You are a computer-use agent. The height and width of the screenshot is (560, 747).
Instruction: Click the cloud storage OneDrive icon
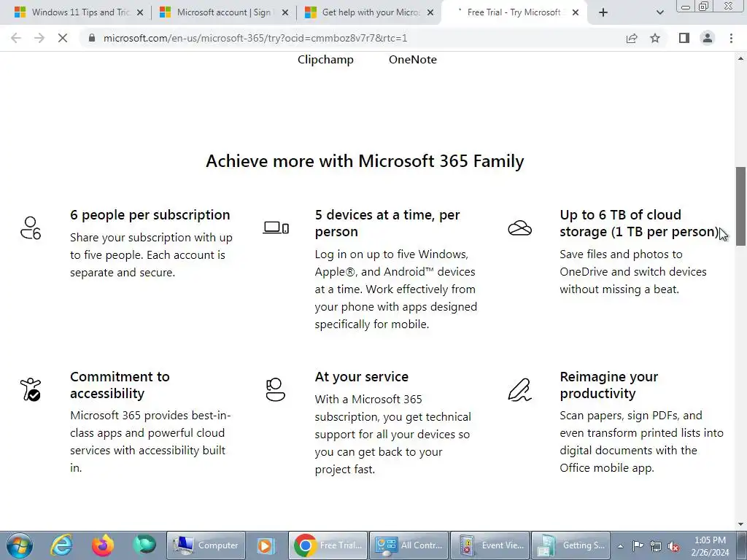coord(519,228)
